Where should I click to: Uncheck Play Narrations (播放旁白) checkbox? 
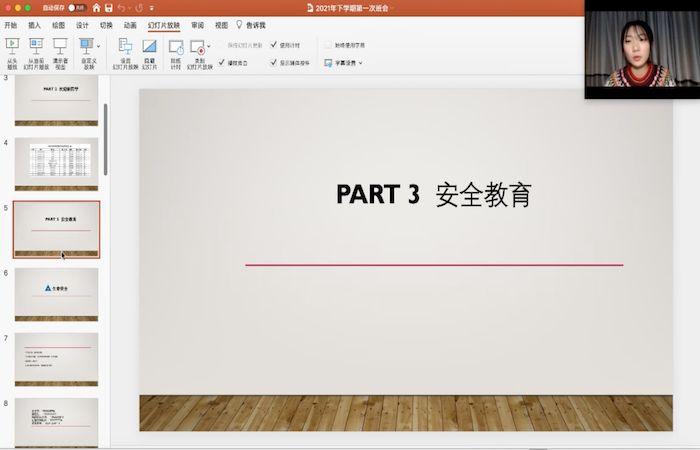(x=222, y=62)
